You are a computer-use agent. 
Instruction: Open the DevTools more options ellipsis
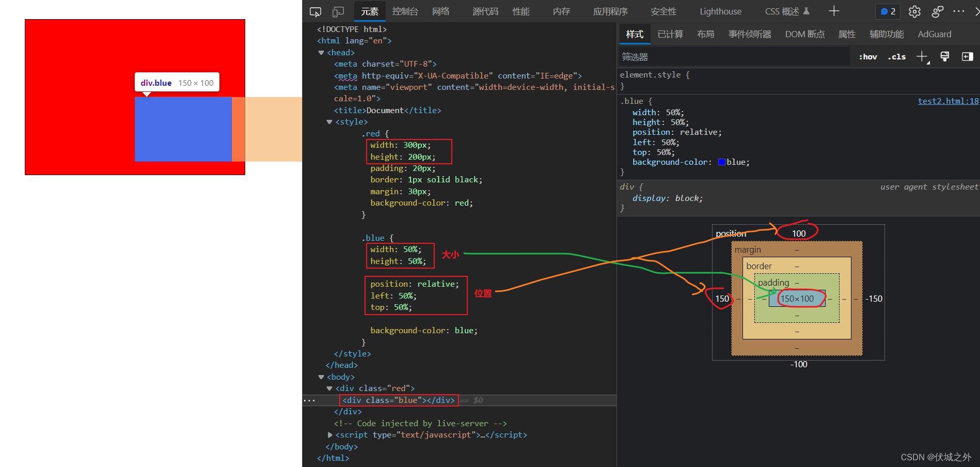(959, 11)
